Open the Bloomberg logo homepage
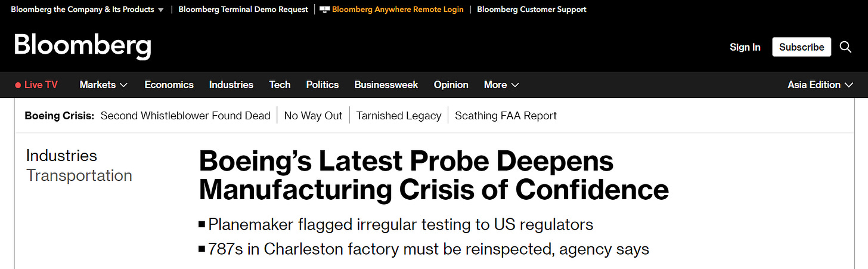The width and height of the screenshot is (868, 269). tap(83, 47)
